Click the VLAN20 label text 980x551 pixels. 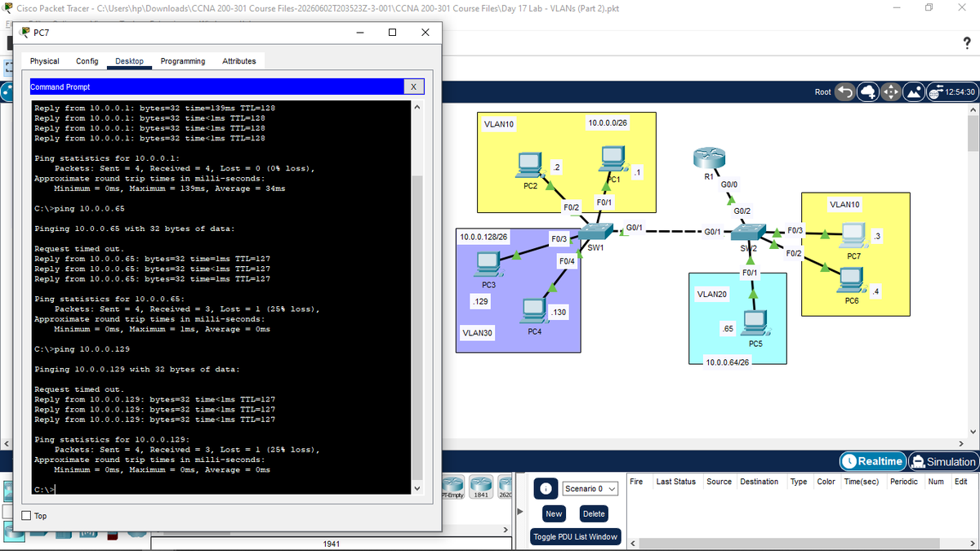pyautogui.click(x=711, y=293)
